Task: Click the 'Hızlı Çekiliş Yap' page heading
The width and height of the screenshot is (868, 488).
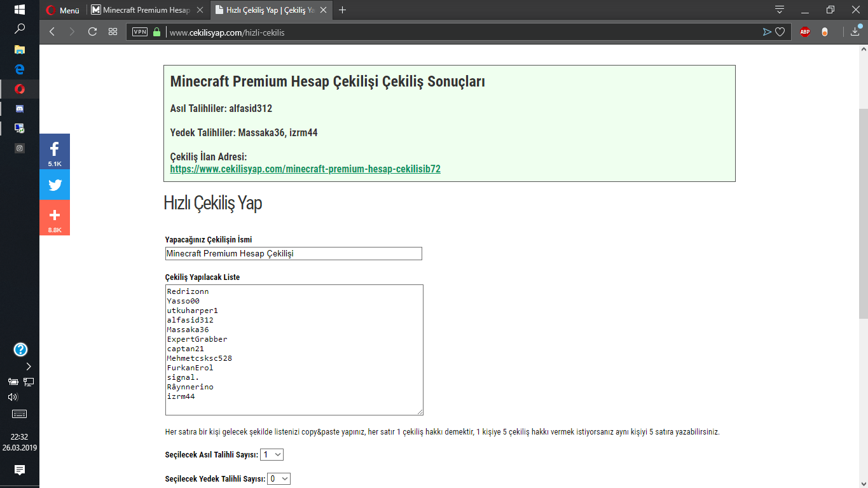Action: pyautogui.click(x=213, y=204)
